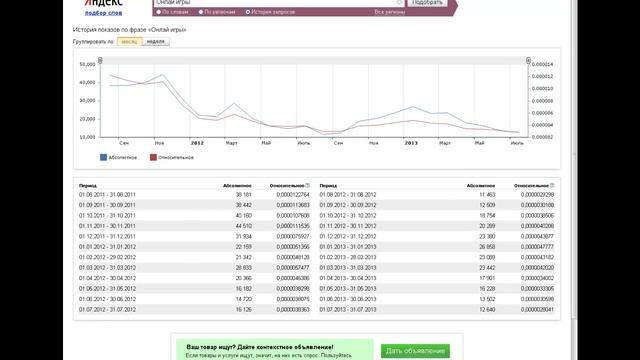Open the 'подбор слов' link under the Yandex logo

tap(103, 13)
